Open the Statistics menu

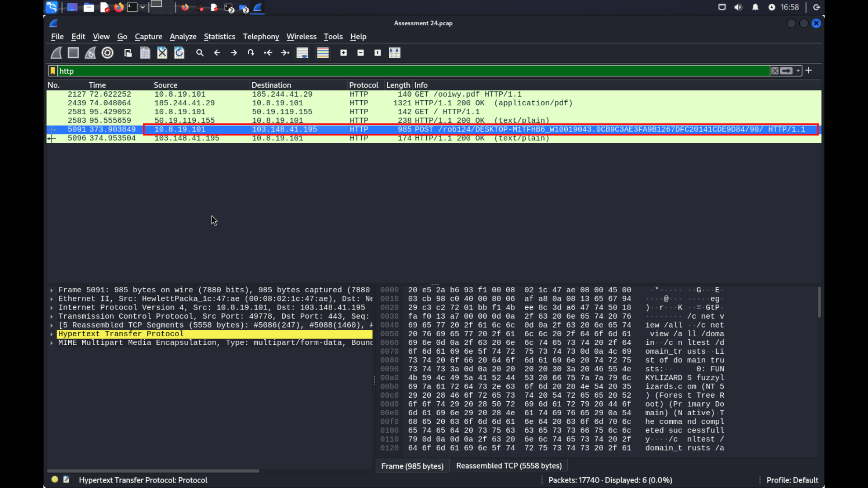click(x=219, y=37)
